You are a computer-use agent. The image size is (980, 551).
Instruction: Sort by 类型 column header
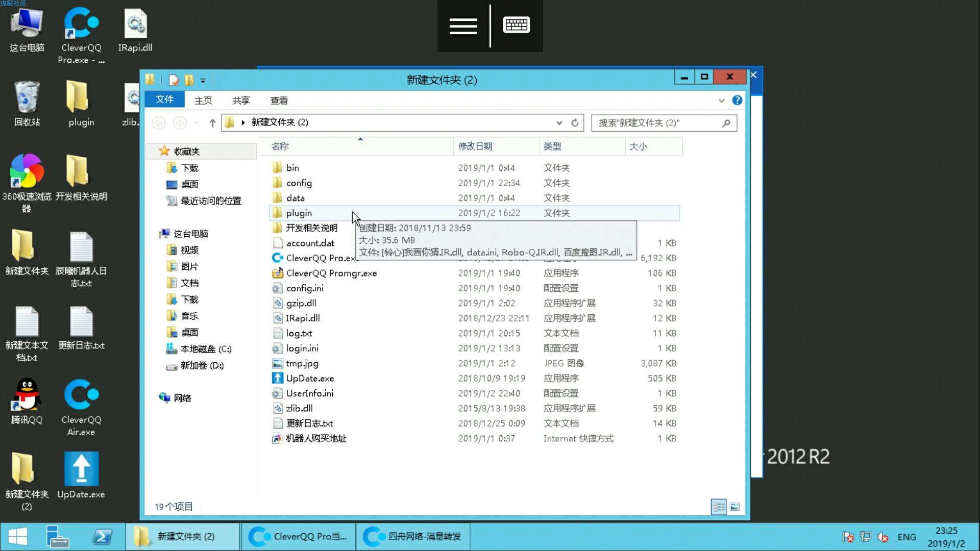pos(582,146)
